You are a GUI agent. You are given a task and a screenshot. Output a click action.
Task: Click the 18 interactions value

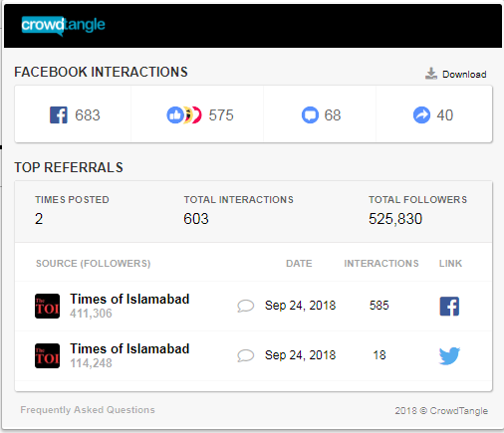[x=379, y=355]
